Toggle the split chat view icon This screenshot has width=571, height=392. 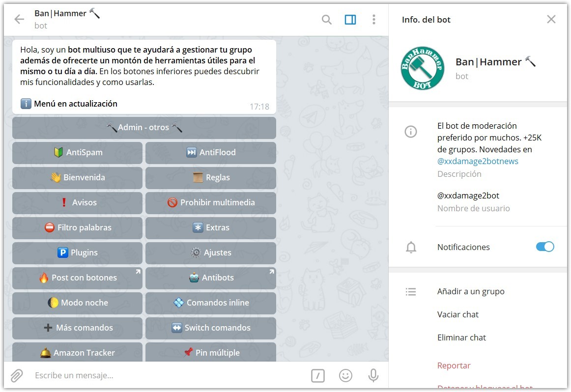coord(350,20)
